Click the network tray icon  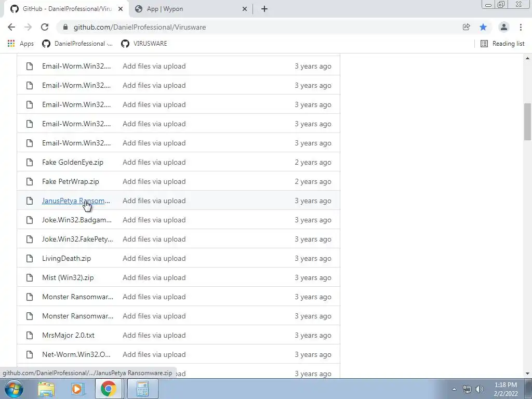click(467, 389)
